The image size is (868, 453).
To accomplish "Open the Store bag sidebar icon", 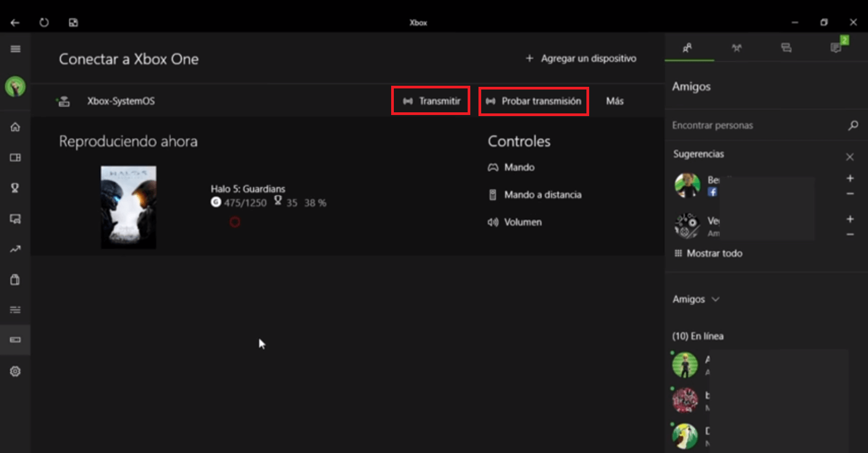I will tap(15, 279).
